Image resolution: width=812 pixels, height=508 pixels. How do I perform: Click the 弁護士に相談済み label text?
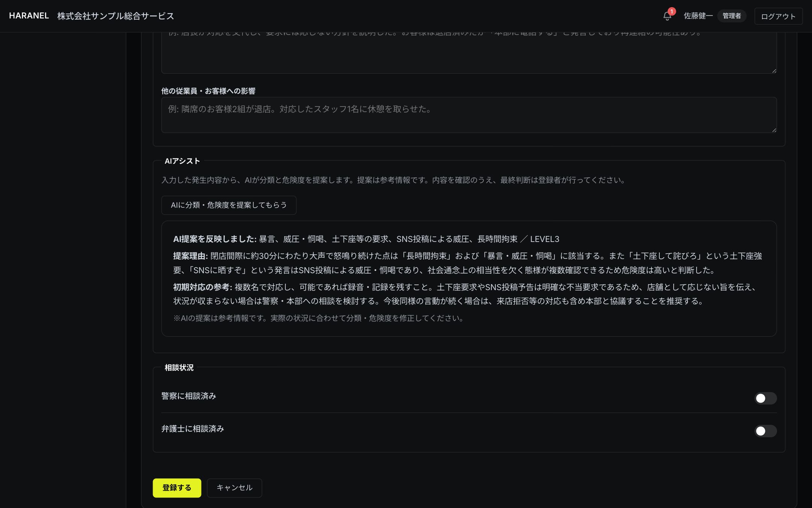click(x=192, y=429)
